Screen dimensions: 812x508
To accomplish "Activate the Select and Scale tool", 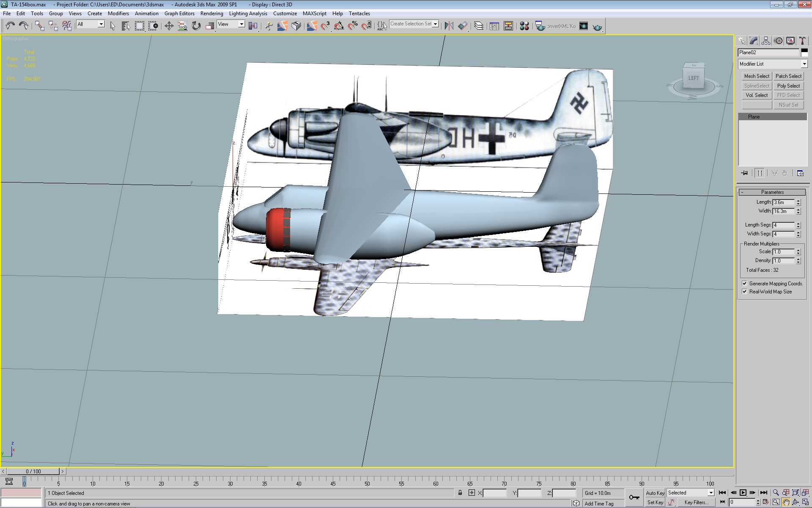I will (209, 26).
